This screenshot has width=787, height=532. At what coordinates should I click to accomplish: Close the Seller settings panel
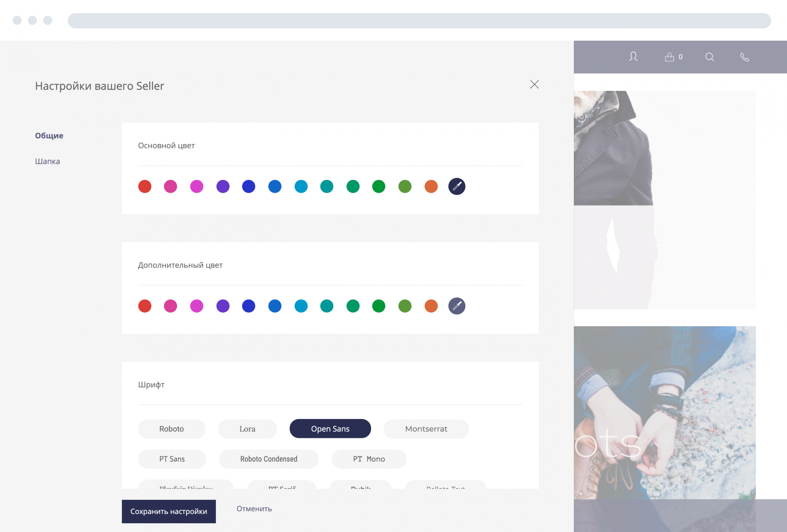[x=534, y=84]
